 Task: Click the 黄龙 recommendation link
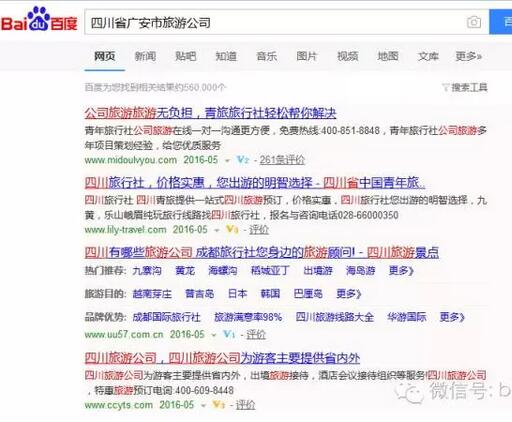coord(185,270)
